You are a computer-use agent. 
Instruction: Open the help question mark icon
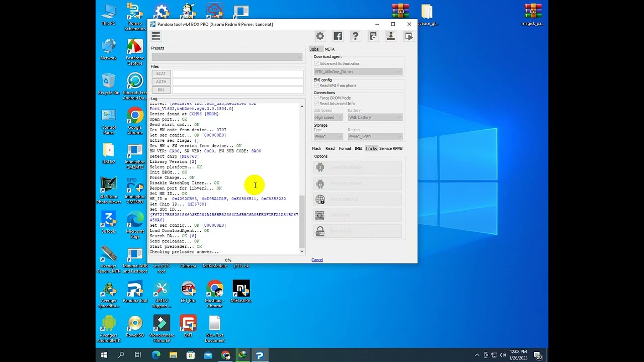(355, 36)
